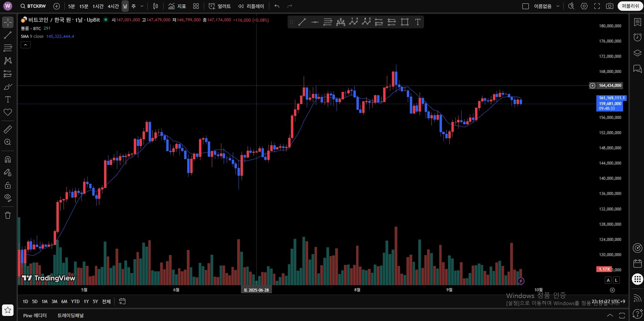Click the trash remove drawings icon

point(8,215)
